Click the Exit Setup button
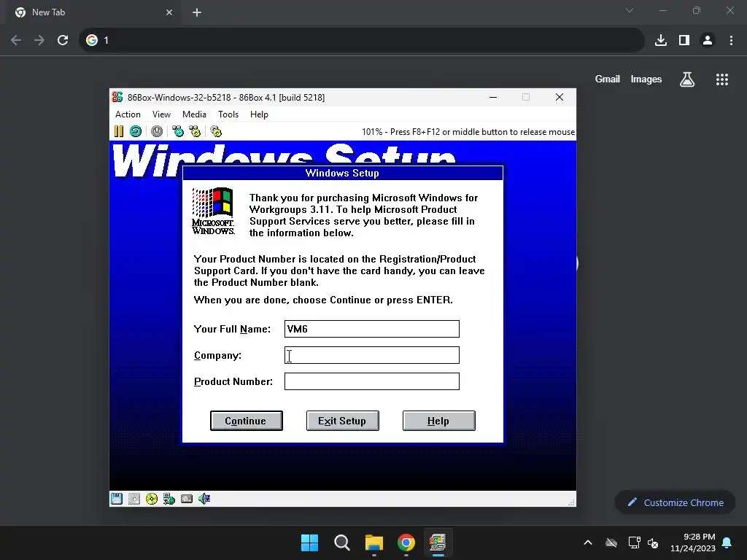This screenshot has height=560, width=747. click(x=343, y=421)
